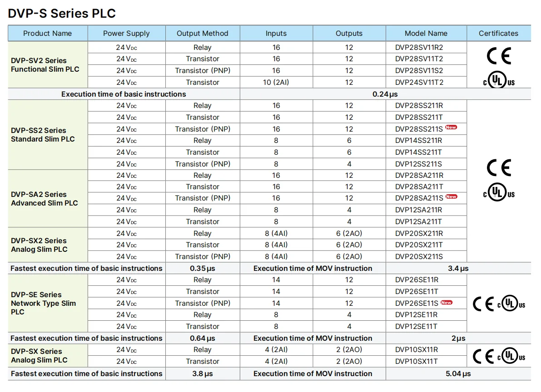Click the New badge beside DVP28SS211S
Viewport: 541px width, 392px height.
[x=451, y=128]
